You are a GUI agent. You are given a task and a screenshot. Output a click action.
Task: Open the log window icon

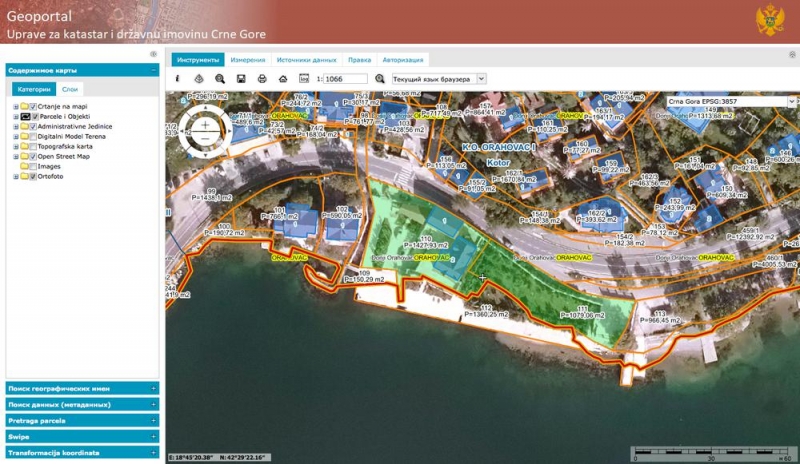tap(304, 79)
